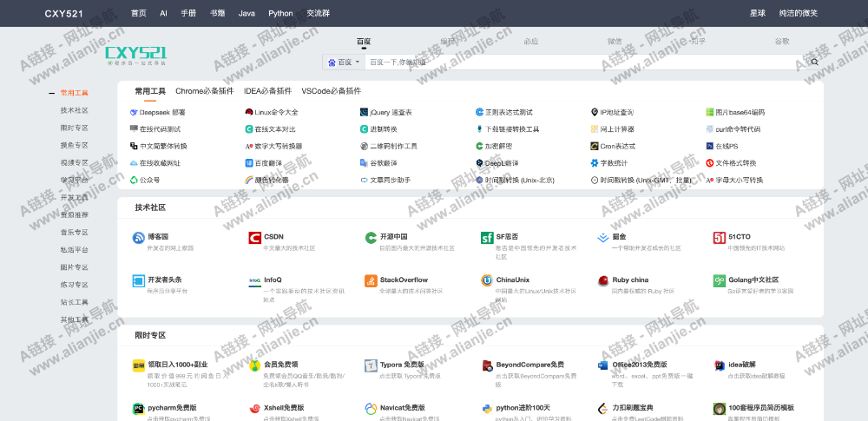The width and height of the screenshot is (868, 421).
Task: Select the 百度 search tab
Action: (x=364, y=42)
